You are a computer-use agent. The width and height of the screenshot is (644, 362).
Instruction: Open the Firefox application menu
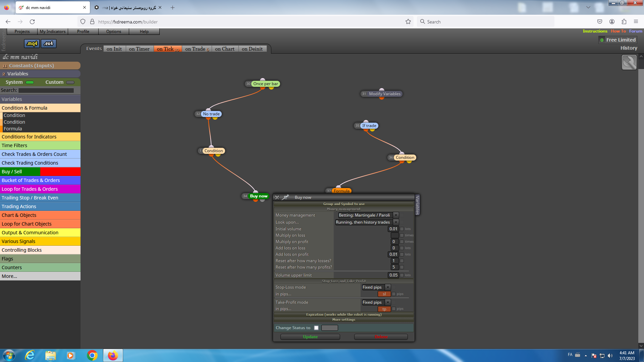(x=636, y=22)
